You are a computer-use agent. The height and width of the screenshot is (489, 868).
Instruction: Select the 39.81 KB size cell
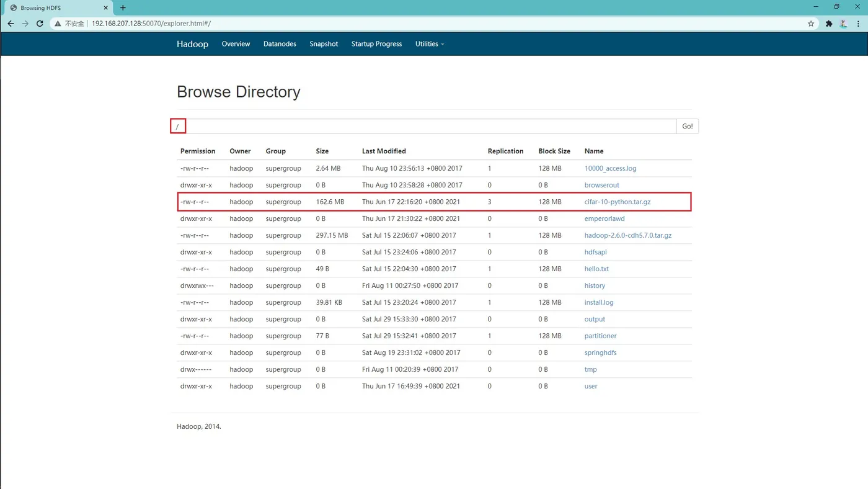[x=329, y=302]
